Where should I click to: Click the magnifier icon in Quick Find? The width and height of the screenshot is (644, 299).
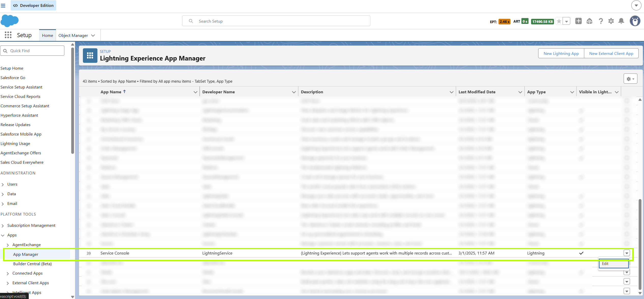[5, 51]
